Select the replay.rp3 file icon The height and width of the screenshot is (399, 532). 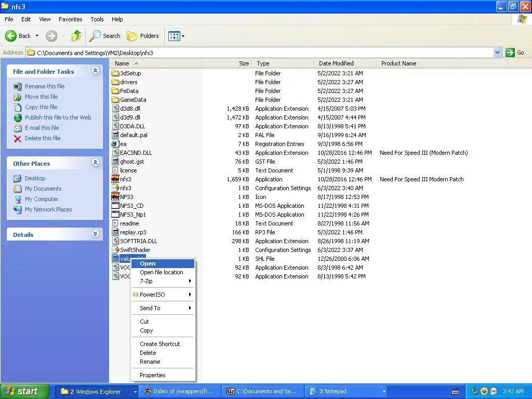click(x=115, y=232)
